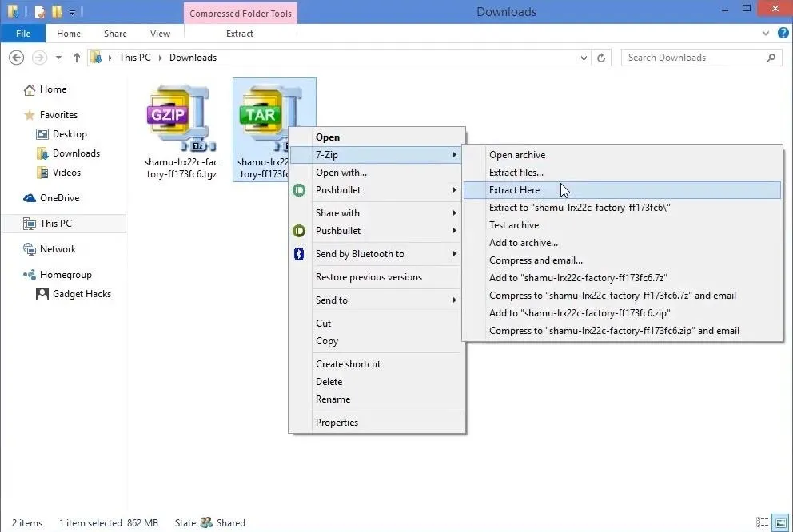This screenshot has height=532, width=793.
Task: Open the View ribbon tab
Action: [x=160, y=34]
